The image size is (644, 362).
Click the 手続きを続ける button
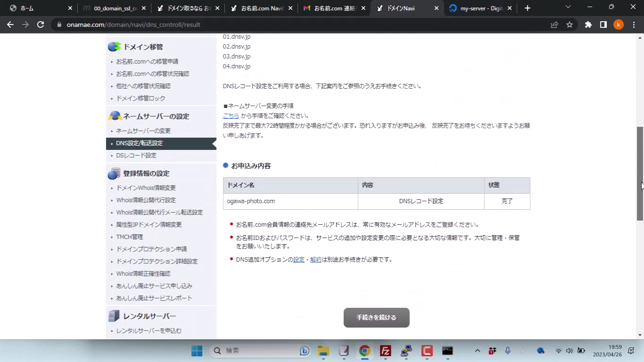pos(376,318)
